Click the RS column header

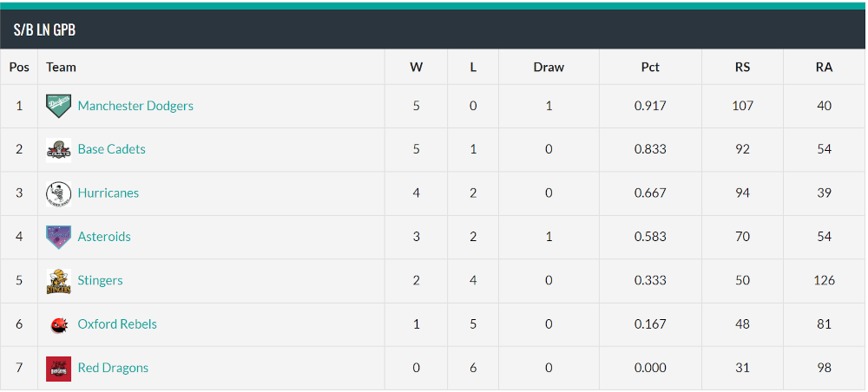pyautogui.click(x=742, y=67)
